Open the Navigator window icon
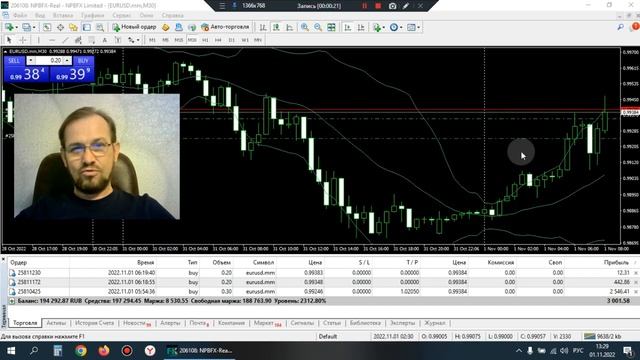640x360 pixels. 73,27
